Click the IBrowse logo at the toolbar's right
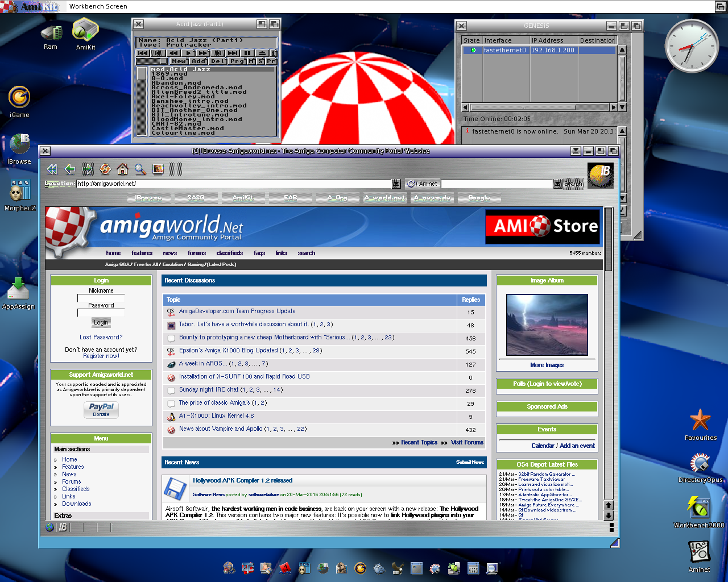Image resolution: width=728 pixels, height=582 pixels. [x=600, y=175]
